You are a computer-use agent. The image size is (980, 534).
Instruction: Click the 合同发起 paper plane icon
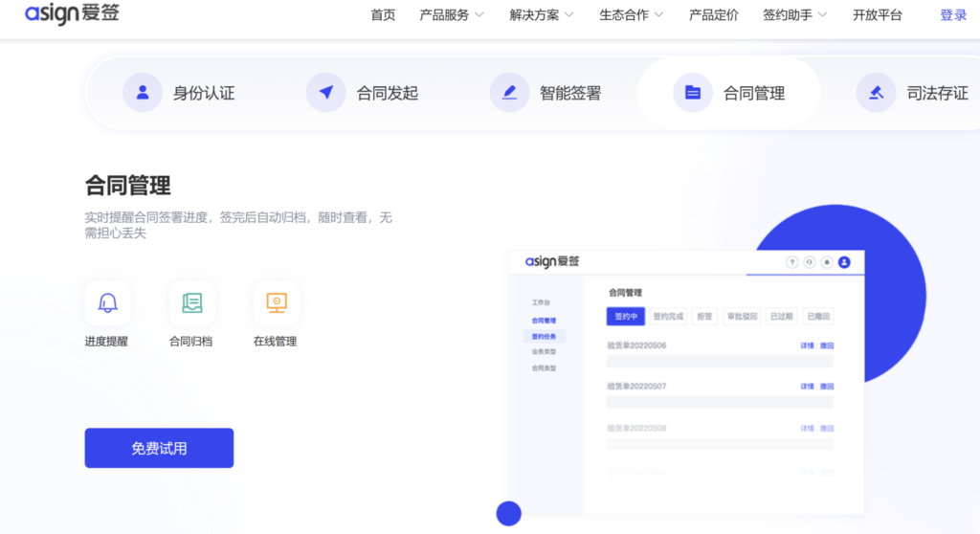pyautogui.click(x=325, y=93)
